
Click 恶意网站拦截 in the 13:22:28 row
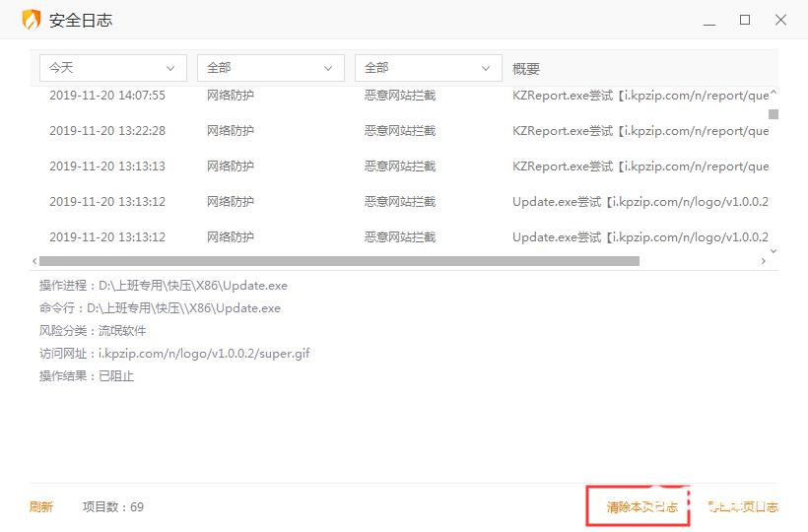tap(400, 131)
